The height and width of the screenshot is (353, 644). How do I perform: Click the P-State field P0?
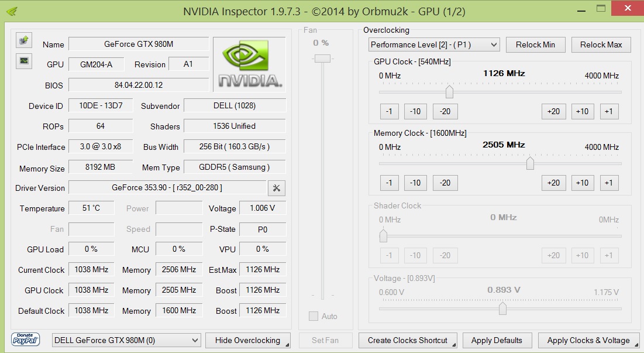(263, 229)
